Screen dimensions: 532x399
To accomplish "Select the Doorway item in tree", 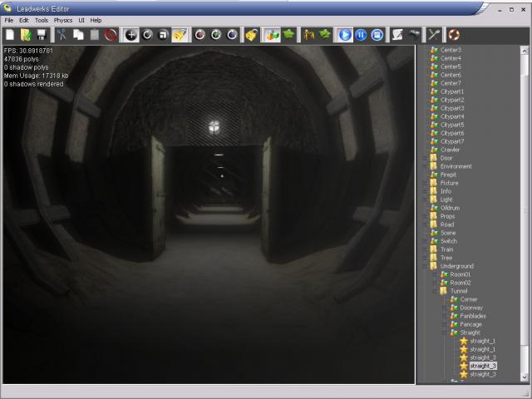I will click(x=470, y=308).
